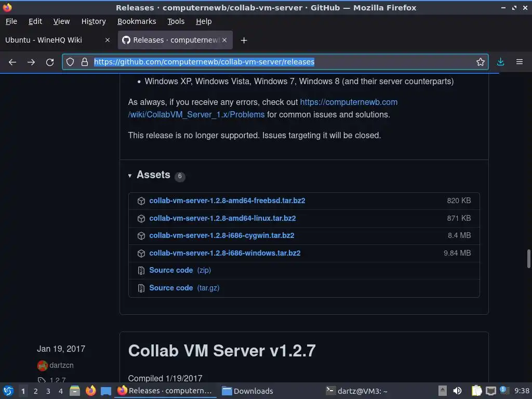Open the Firefox downloads panel
Viewport: 532px width, 399px height.
tap(500, 62)
